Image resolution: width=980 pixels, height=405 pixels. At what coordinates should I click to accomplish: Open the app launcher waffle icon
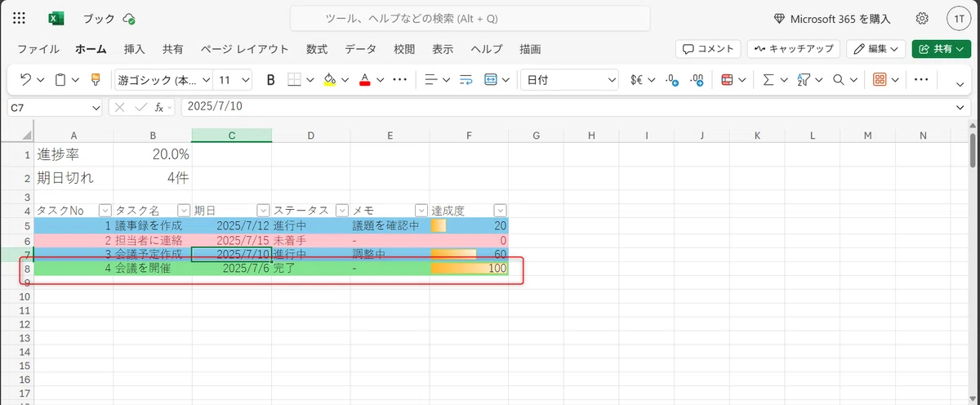(x=20, y=18)
